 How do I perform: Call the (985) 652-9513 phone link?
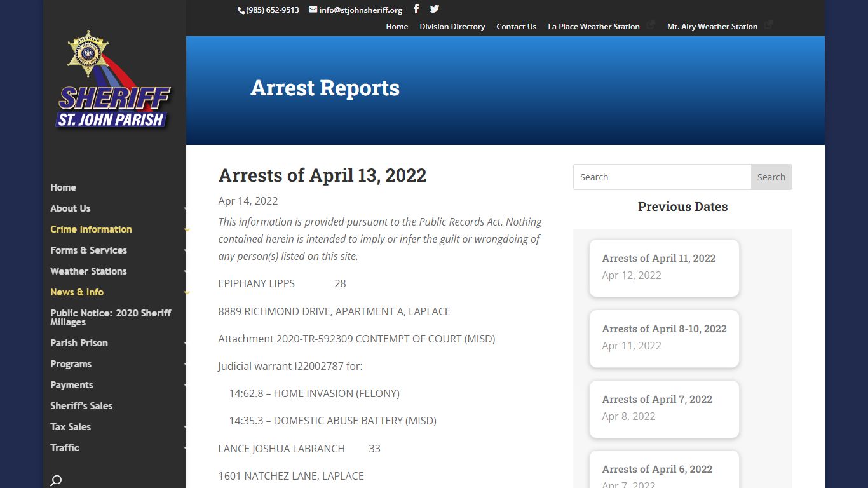pos(273,10)
